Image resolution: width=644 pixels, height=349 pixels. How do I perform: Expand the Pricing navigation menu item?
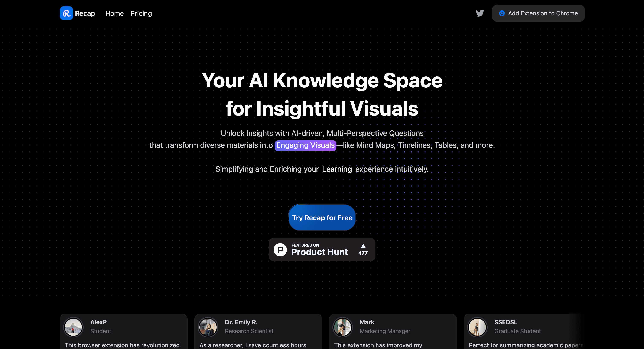pyautogui.click(x=141, y=13)
